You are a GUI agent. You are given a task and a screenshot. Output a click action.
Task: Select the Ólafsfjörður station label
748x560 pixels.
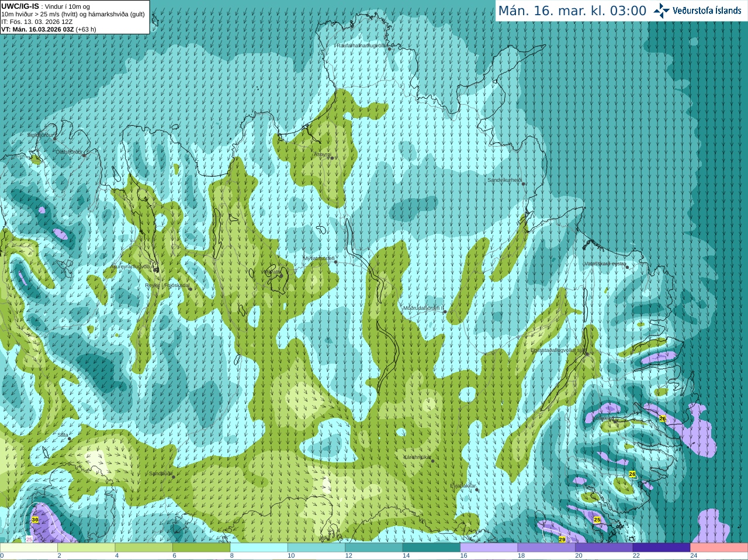pyautogui.click(x=68, y=152)
